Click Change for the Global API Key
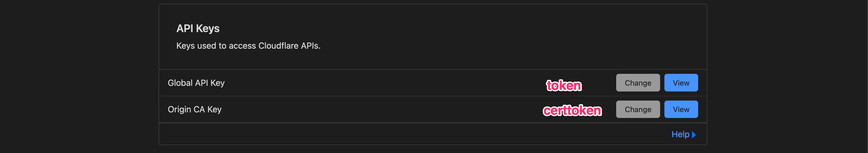 (638, 83)
